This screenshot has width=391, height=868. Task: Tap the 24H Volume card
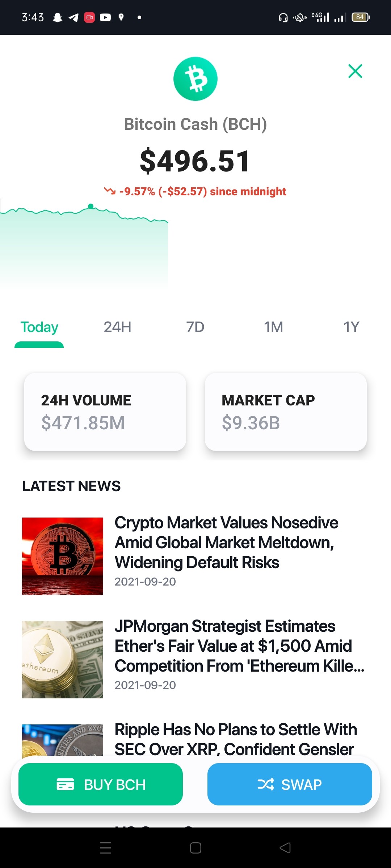coord(105,412)
